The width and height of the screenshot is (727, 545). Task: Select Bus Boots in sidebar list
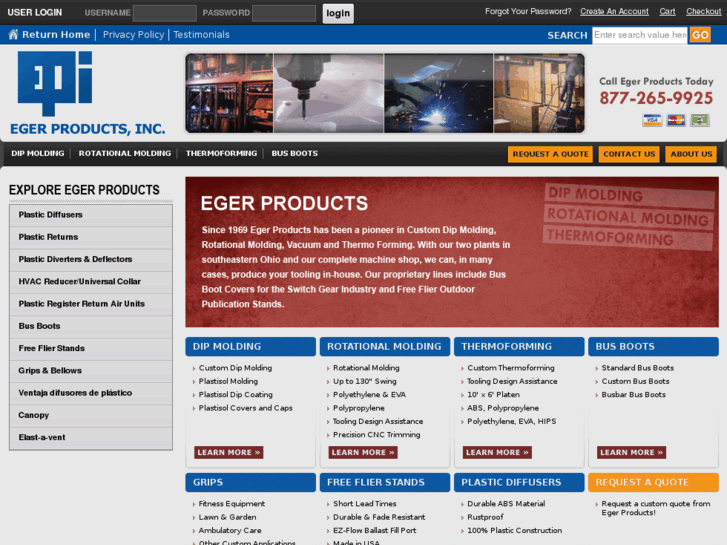pos(91,326)
